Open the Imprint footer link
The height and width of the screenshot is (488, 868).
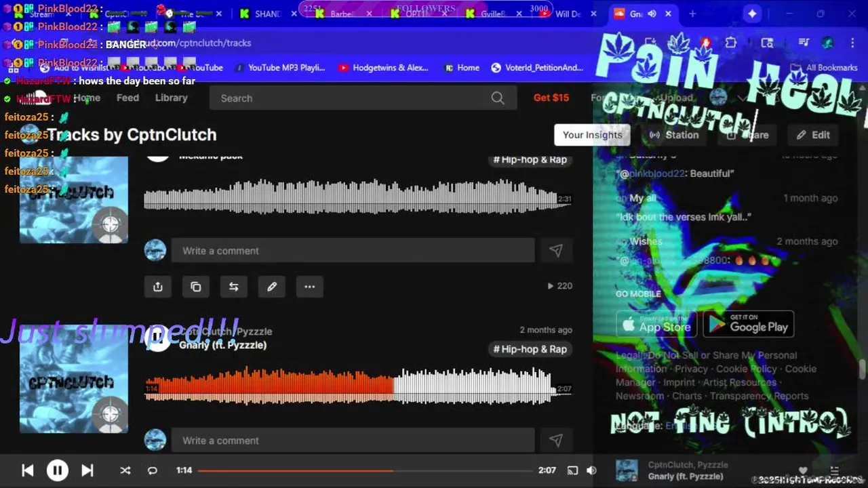point(679,382)
